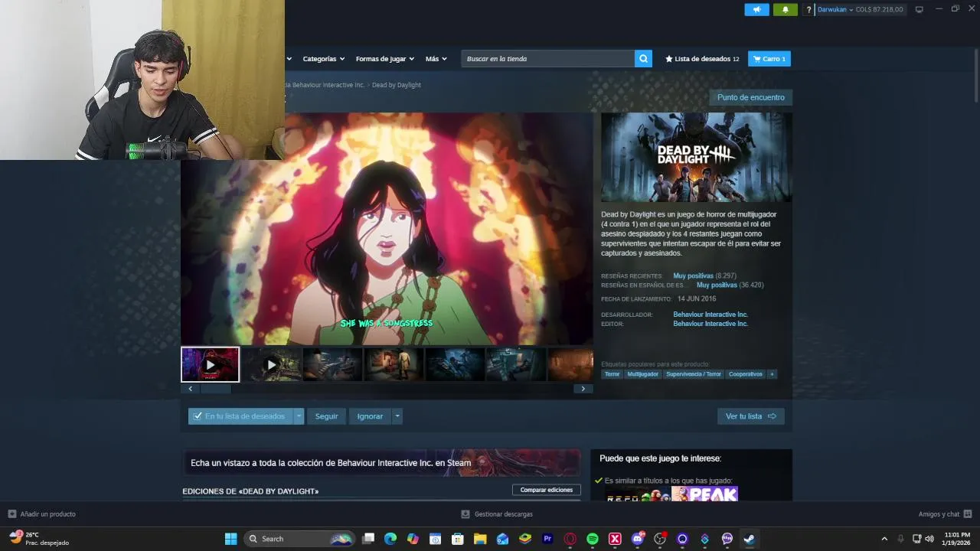
Task: Open File Explorer from the taskbar
Action: tap(480, 539)
